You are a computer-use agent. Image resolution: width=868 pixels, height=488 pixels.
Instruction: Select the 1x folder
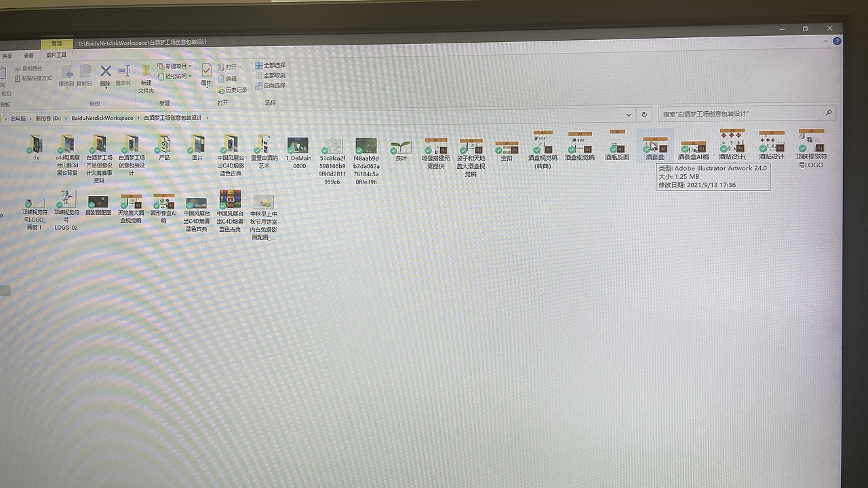(36, 148)
